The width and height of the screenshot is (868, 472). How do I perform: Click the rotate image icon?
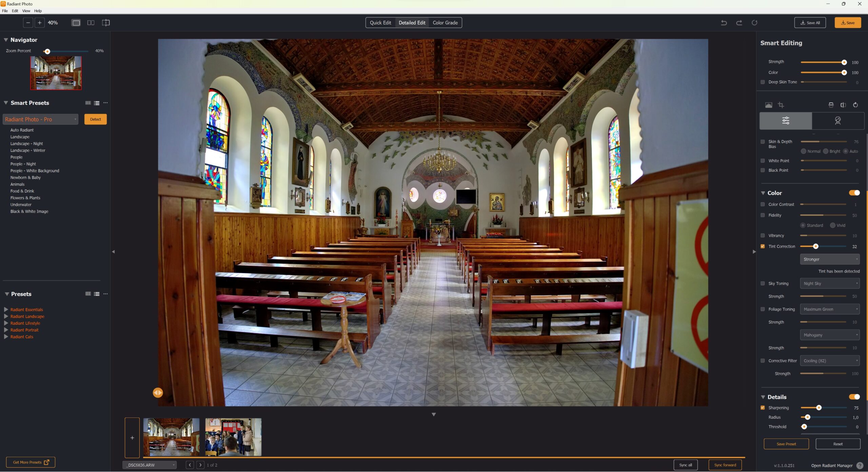[855, 105]
